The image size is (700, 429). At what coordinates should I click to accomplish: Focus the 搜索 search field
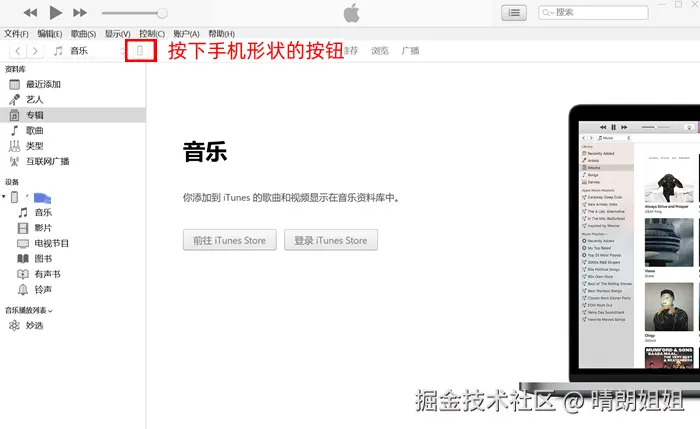pos(593,12)
